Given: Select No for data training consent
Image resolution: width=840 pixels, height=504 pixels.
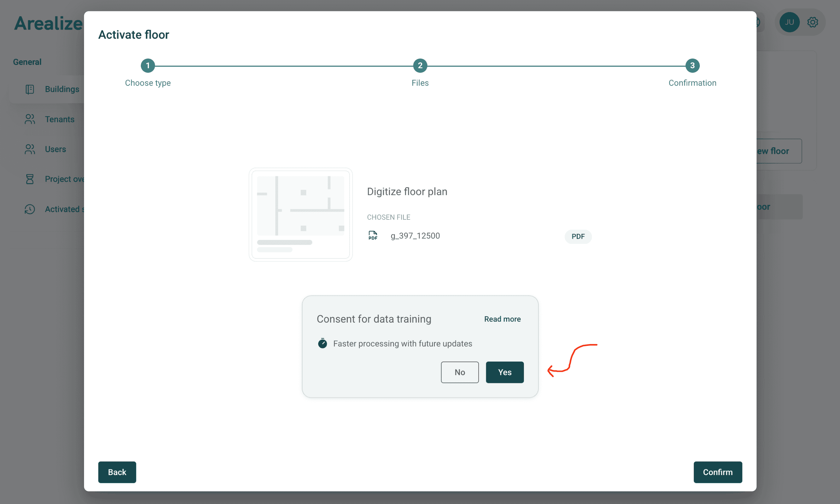Looking at the screenshot, I should click(460, 372).
